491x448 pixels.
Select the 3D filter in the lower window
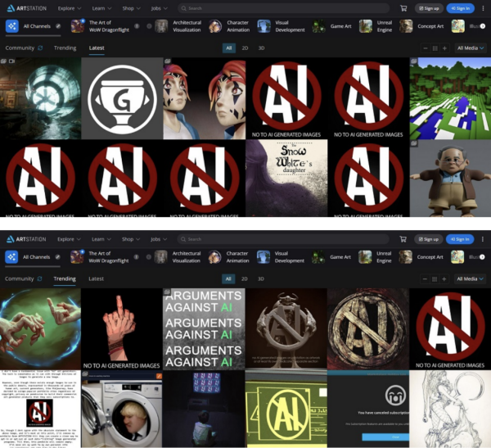coord(260,278)
